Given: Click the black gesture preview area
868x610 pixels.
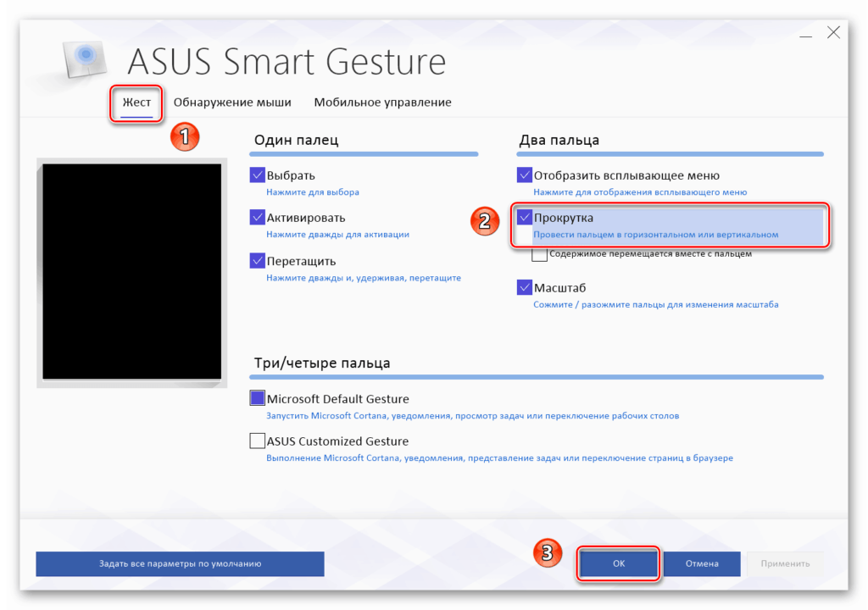Looking at the screenshot, I should pyautogui.click(x=131, y=271).
